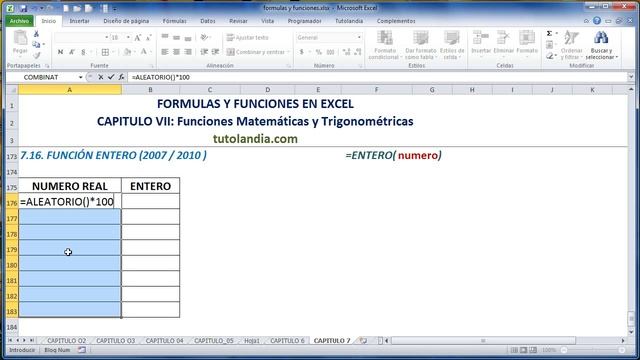The width and height of the screenshot is (640, 360).
Task: Open the fill color bucket picker
Action: (x=127, y=52)
